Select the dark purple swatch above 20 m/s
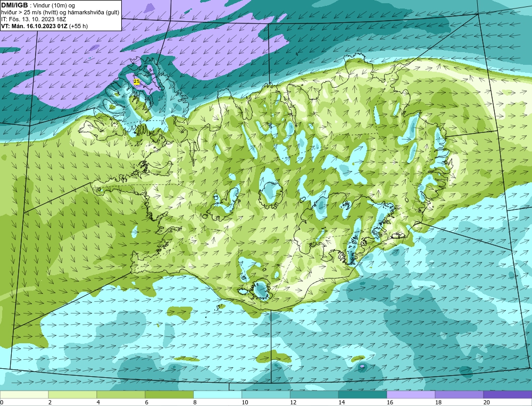 point(508,395)
